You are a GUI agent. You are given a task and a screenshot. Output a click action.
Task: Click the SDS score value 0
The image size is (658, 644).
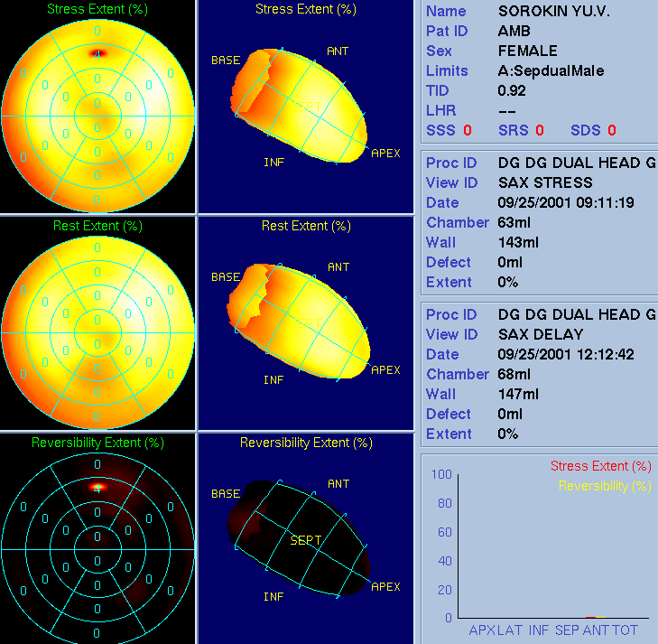(611, 131)
